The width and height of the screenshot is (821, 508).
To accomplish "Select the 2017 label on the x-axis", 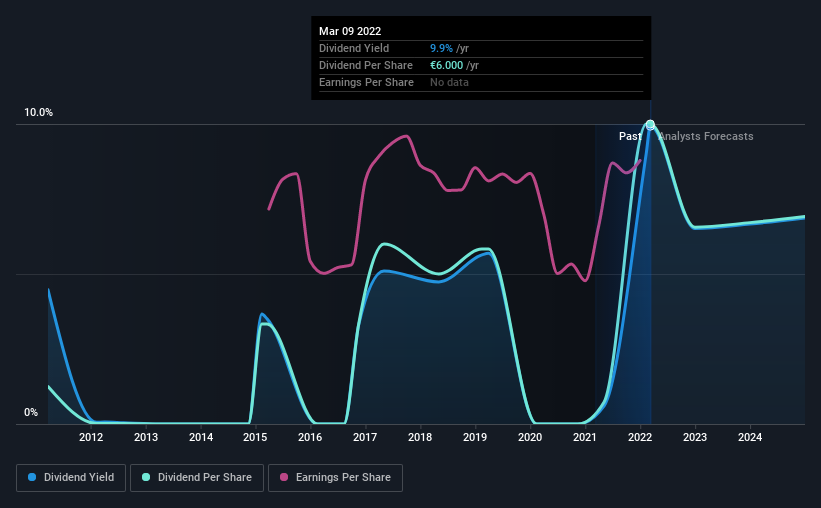I will [365, 437].
